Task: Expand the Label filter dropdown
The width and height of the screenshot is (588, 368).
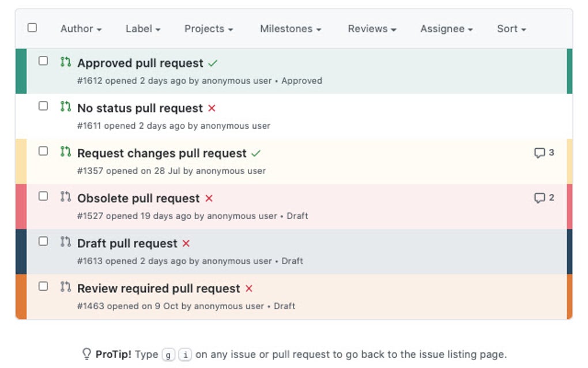Action: coord(142,29)
